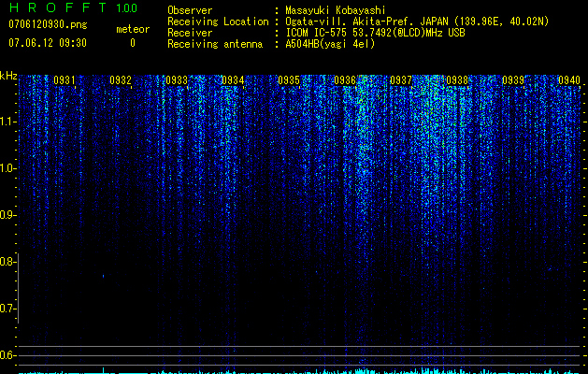Select the ICOM IC-575 receiver text
588x374 pixels.
pos(376,33)
